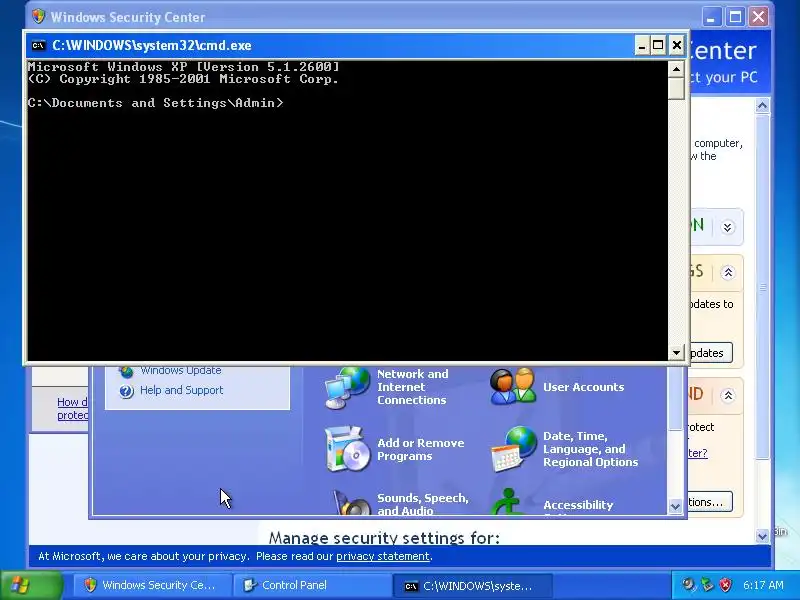Click the Add or Remove Programs label
The width and height of the screenshot is (800, 600).
pyautogui.click(x=420, y=449)
